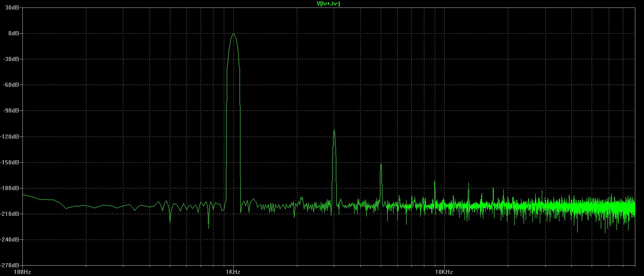644x276 pixels.
Task: Click the fifth harmonic peak near -152dB
Action: click(x=381, y=164)
